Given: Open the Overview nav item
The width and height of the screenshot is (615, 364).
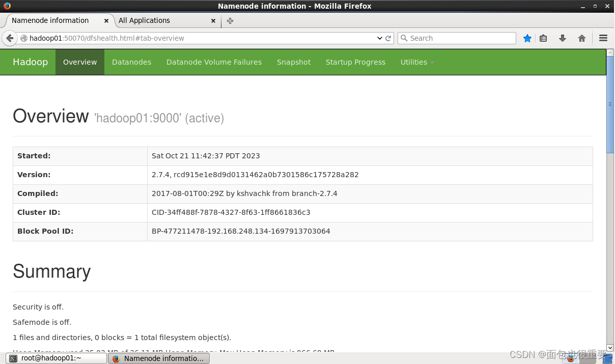Looking at the screenshot, I should (80, 62).
